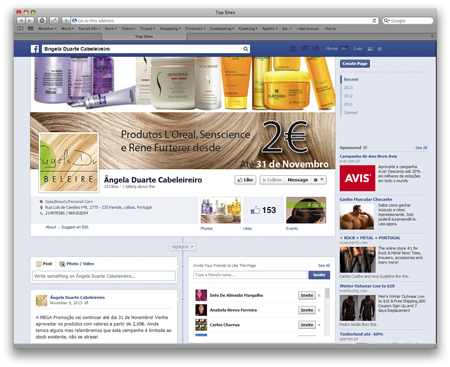The height and width of the screenshot is (367, 450).
Task: Open the Campanha de Ano Novo Avis ad link
Action: pyautogui.click(x=368, y=156)
